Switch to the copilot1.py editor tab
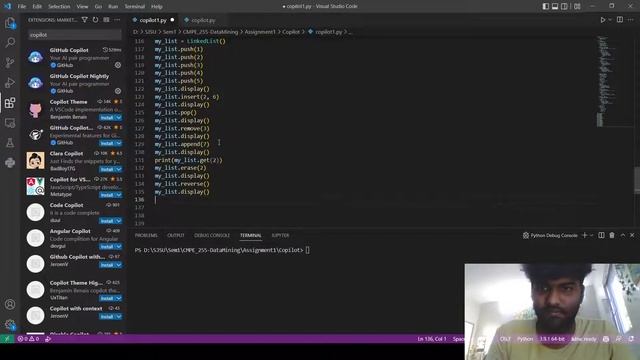Image resolution: width=640 pixels, height=360 pixels. click(153, 20)
